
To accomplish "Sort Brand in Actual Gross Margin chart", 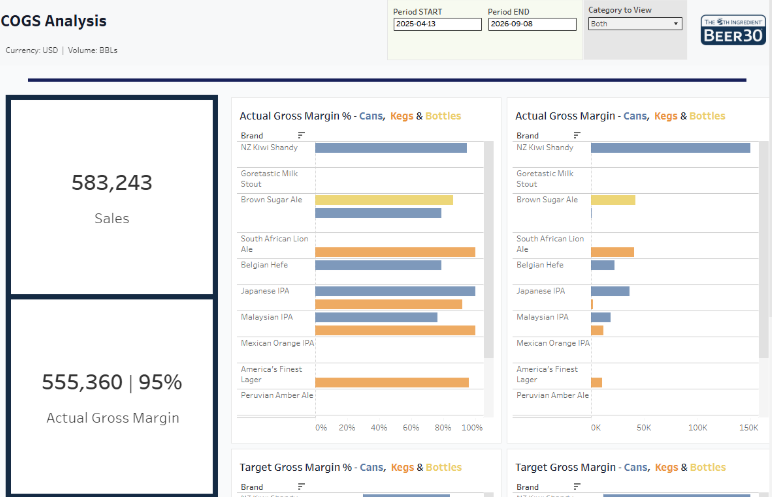I will [x=577, y=135].
